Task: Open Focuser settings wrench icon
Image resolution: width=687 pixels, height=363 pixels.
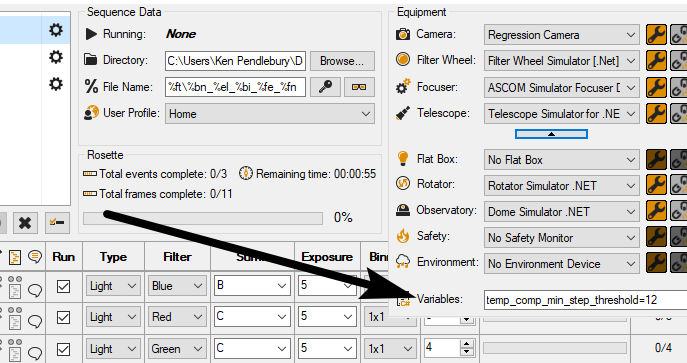Action: tap(656, 87)
